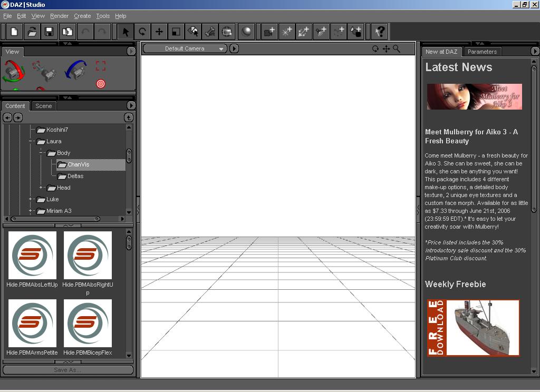Open the View panel options arrow
Screen dimensions: 540x392
131,51
